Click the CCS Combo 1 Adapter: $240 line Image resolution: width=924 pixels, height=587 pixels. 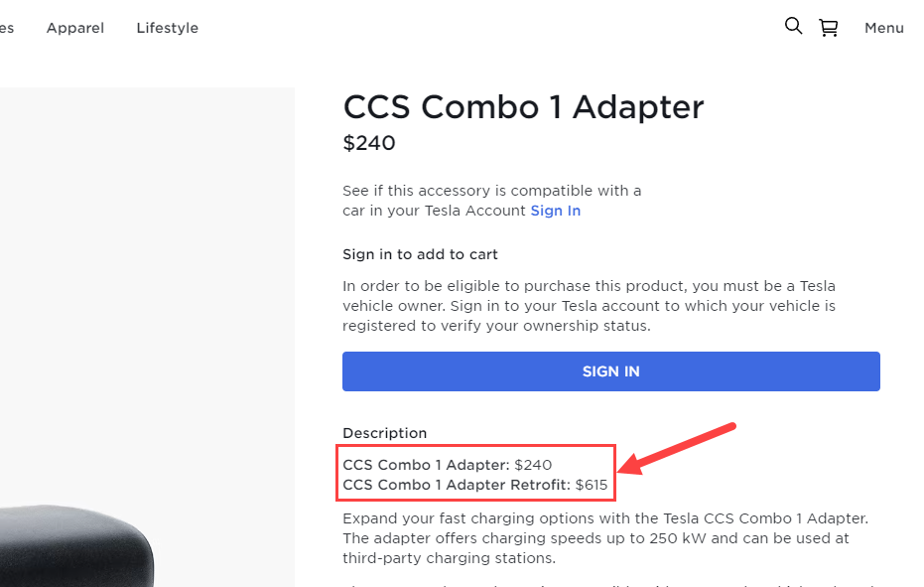click(x=447, y=465)
